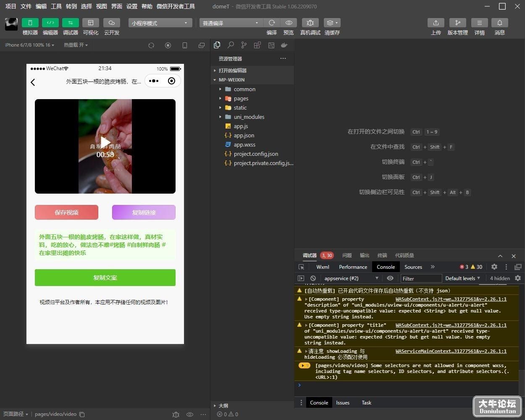The image size is (525, 420).
Task: Switch to the Sources tab
Action: click(413, 267)
